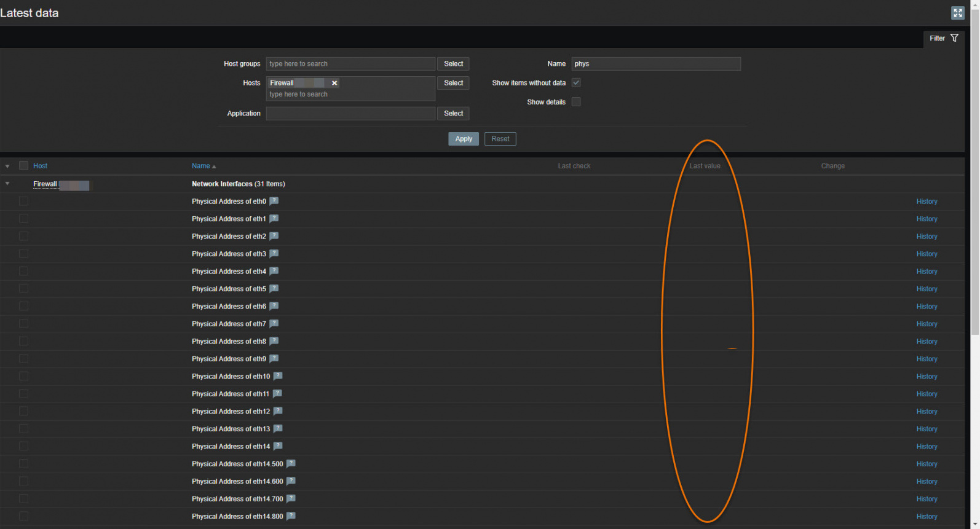Tick the select-all checkbox in table header
The image size is (980, 529).
(24, 166)
